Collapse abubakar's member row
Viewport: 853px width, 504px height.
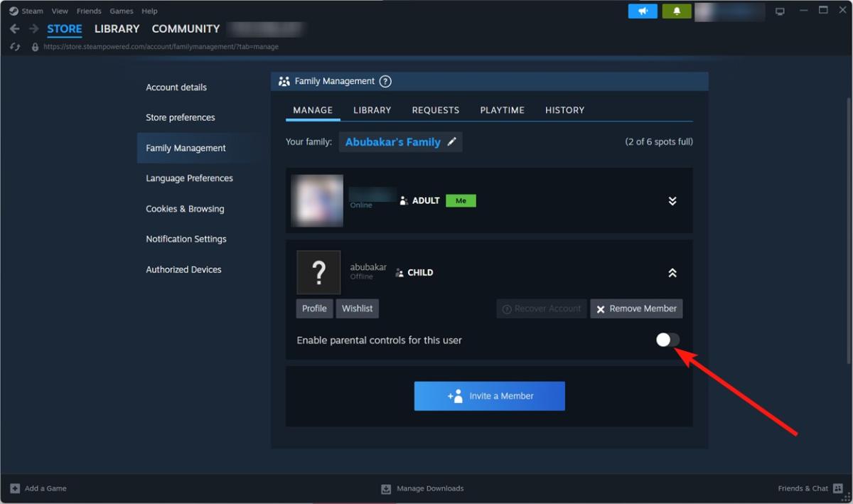[x=672, y=272]
